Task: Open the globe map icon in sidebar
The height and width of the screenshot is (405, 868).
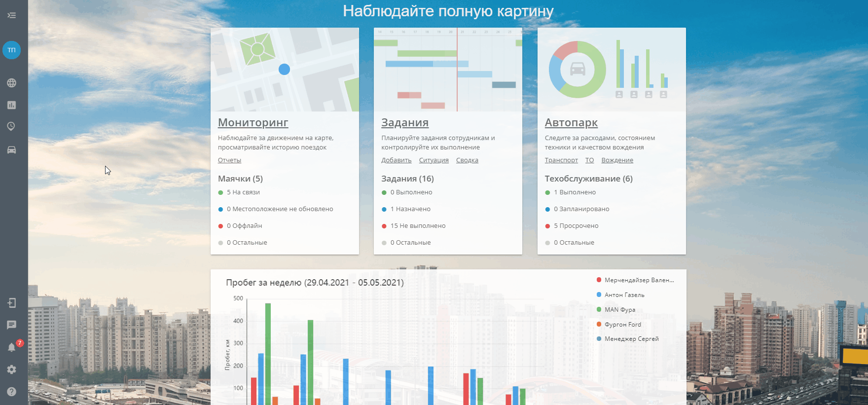Action: [x=12, y=83]
